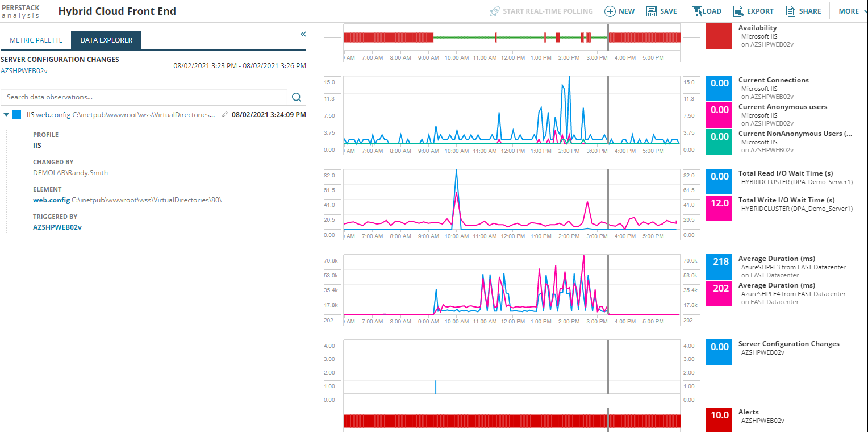Click the Save floppy disk icon
Image resolution: width=868 pixels, height=432 pixels.
652,11
